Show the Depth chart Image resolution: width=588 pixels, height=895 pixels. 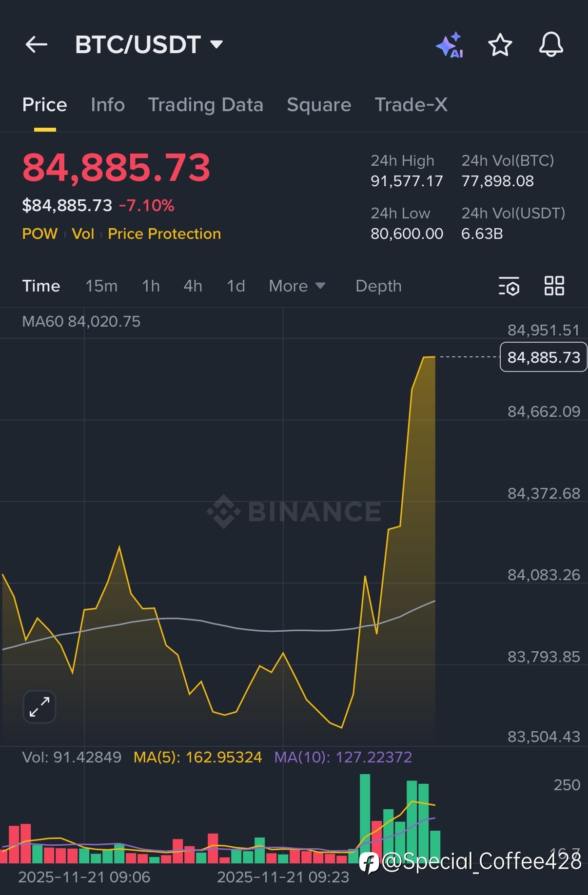tap(378, 286)
